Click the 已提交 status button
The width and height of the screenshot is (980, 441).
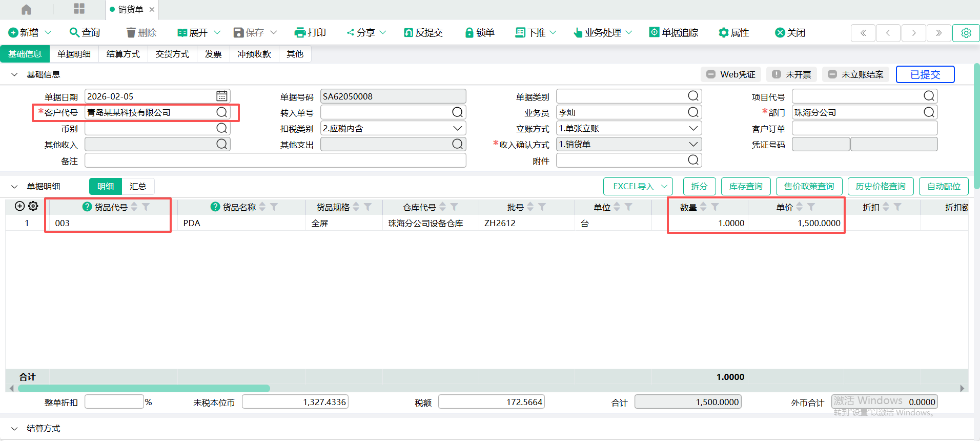925,74
